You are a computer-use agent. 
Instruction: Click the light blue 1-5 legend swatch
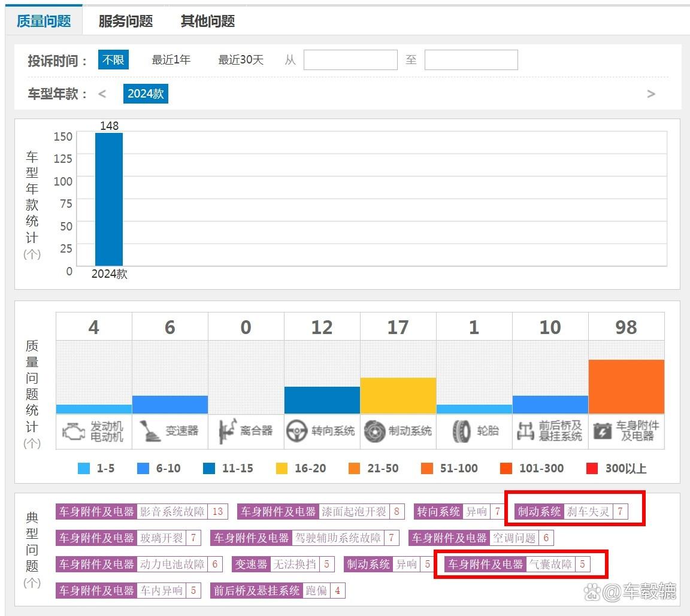pos(84,468)
